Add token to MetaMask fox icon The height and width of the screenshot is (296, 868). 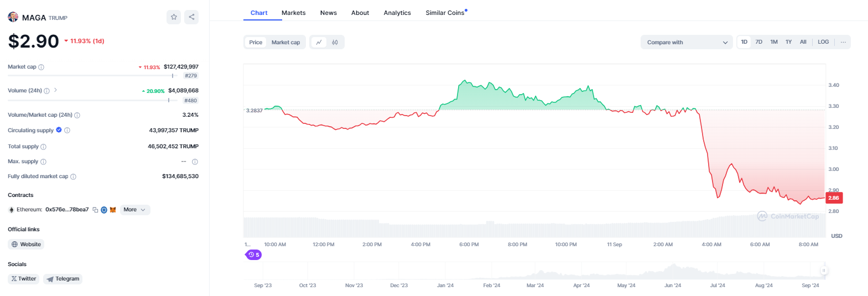(113, 210)
